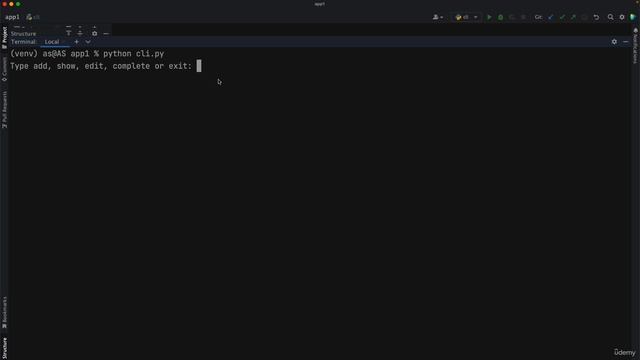This screenshot has width=640, height=360.
Task: Open the terminal sessions dropdown chevron
Action: (x=88, y=42)
